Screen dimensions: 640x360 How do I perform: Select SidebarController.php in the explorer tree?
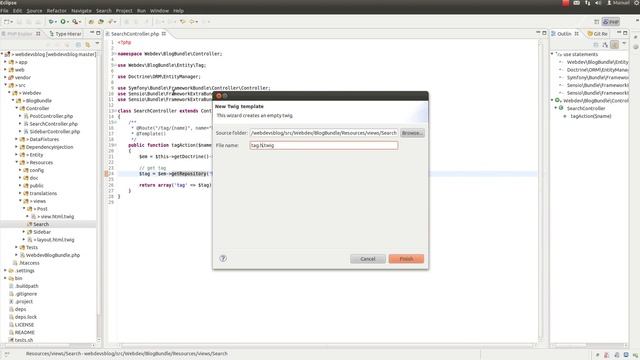pos(54,131)
